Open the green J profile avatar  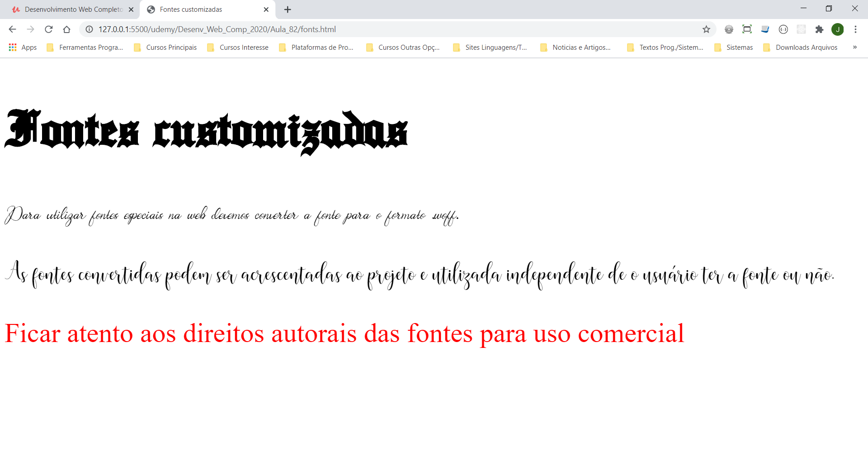tap(838, 29)
